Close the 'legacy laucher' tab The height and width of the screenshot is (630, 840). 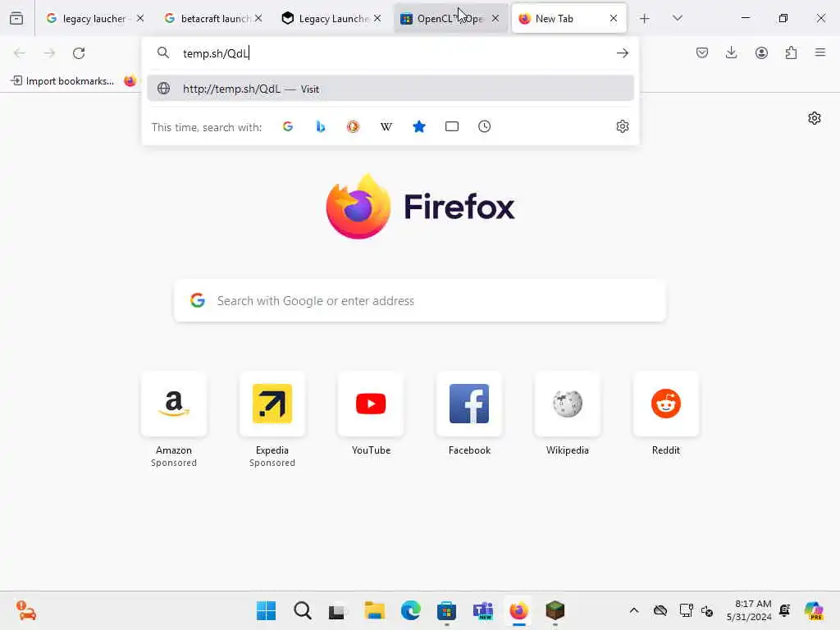click(139, 18)
